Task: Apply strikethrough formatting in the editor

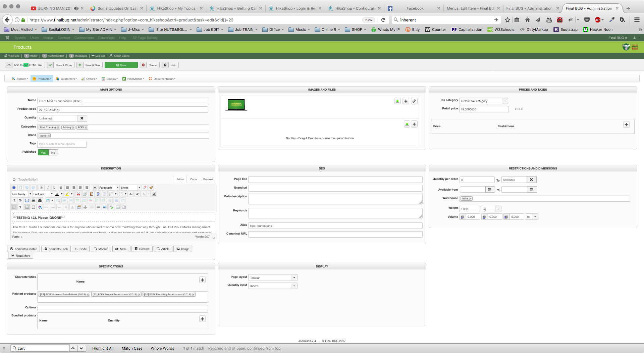Action: coord(61,188)
